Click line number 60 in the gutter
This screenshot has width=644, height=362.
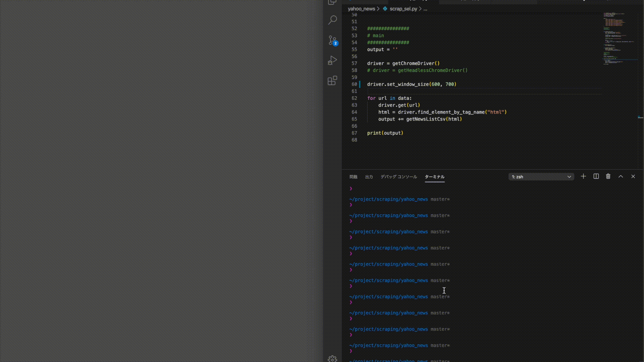point(354,84)
